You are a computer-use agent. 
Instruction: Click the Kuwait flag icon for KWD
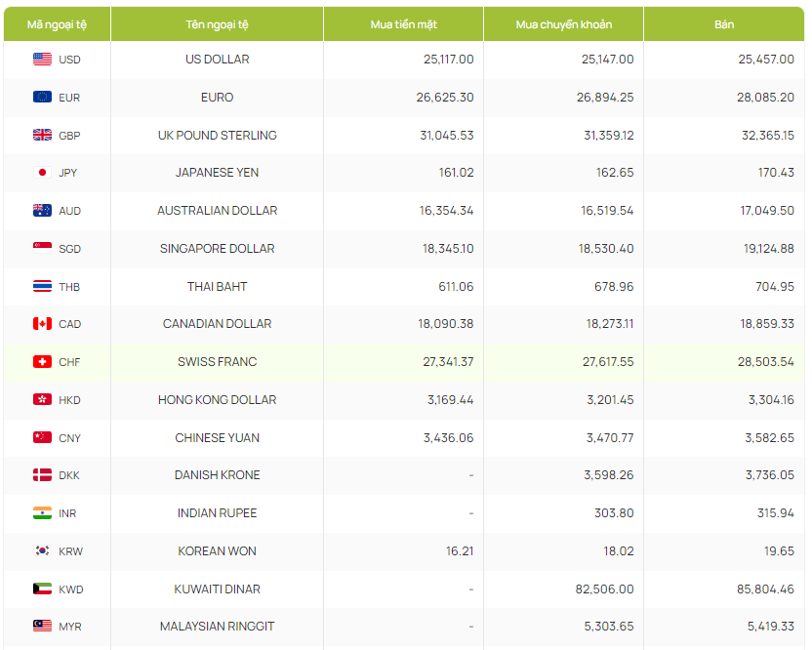pos(42,589)
